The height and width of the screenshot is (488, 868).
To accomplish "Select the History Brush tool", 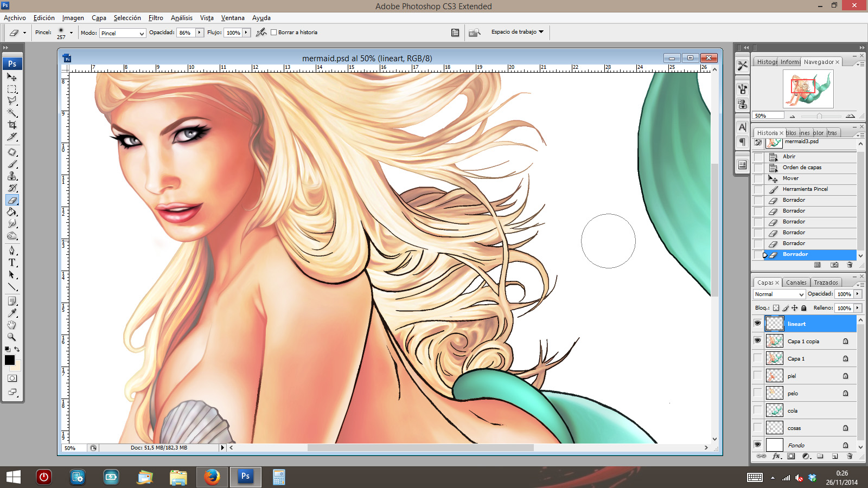I will 12,188.
